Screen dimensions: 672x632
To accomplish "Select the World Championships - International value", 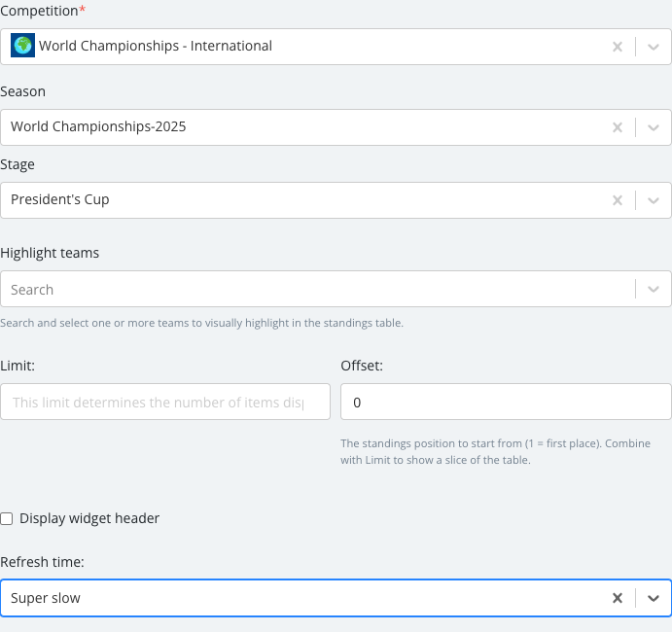I will click(156, 46).
